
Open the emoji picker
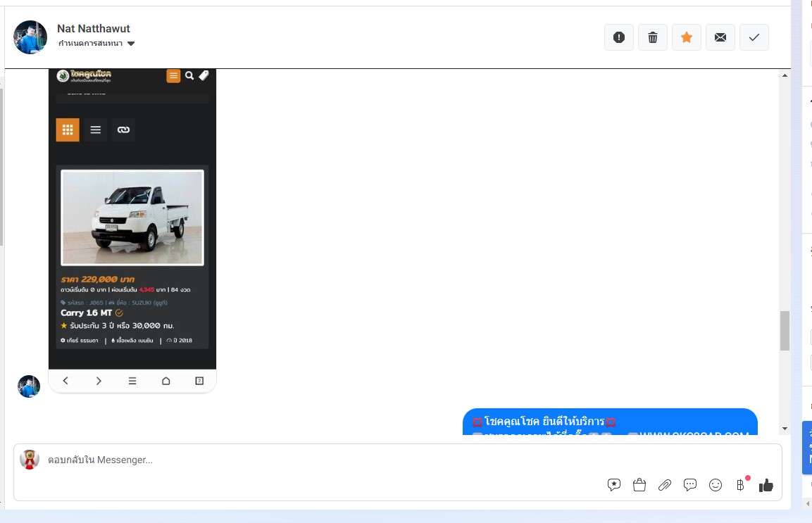click(716, 484)
